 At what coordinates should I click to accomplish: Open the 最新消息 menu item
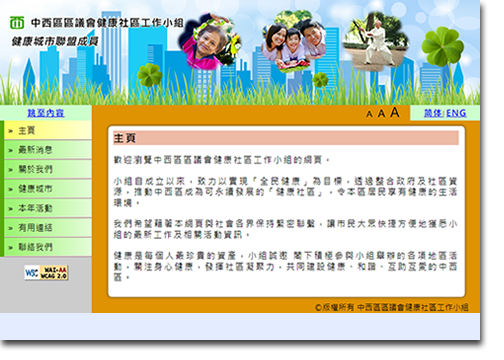[x=48, y=150]
